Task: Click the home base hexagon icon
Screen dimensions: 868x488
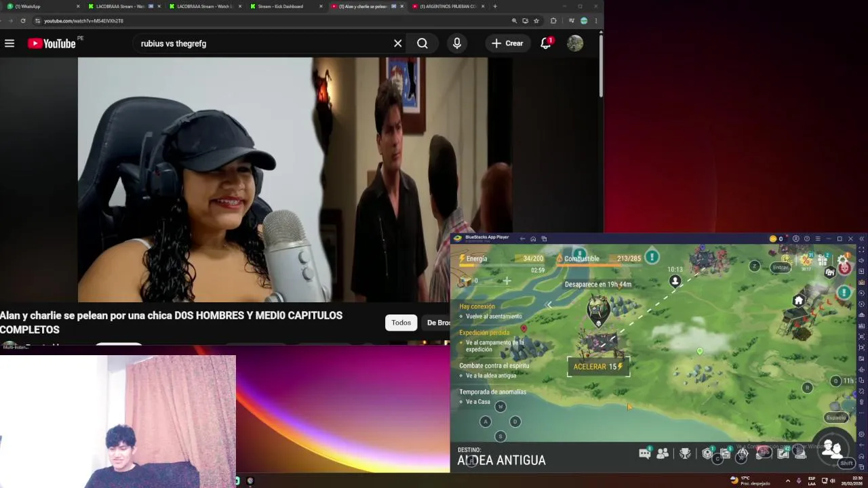Action: coord(799,300)
